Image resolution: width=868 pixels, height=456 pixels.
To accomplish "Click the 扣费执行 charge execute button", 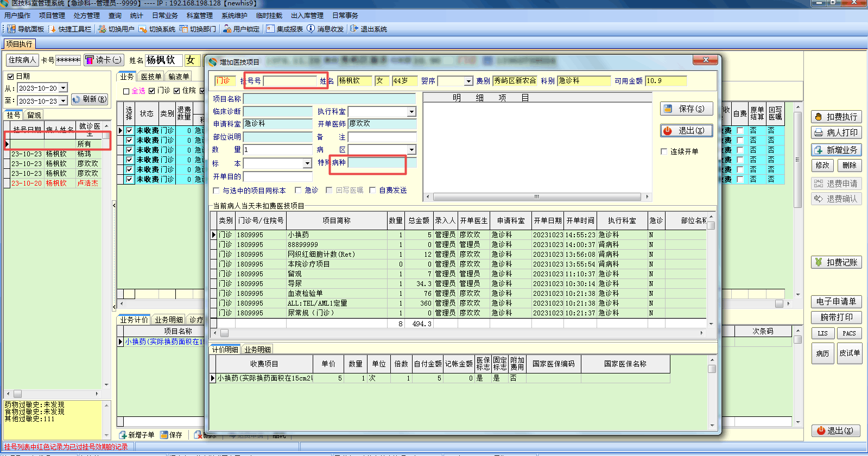I will (837, 117).
